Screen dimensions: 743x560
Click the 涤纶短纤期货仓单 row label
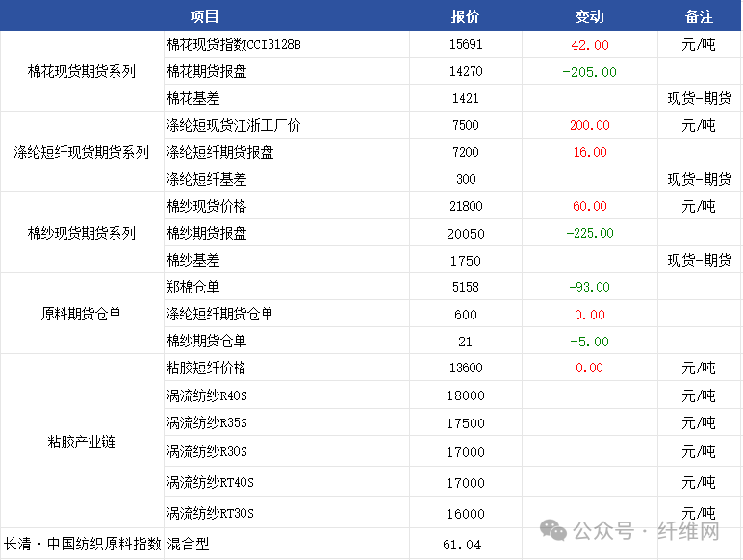[x=219, y=314]
